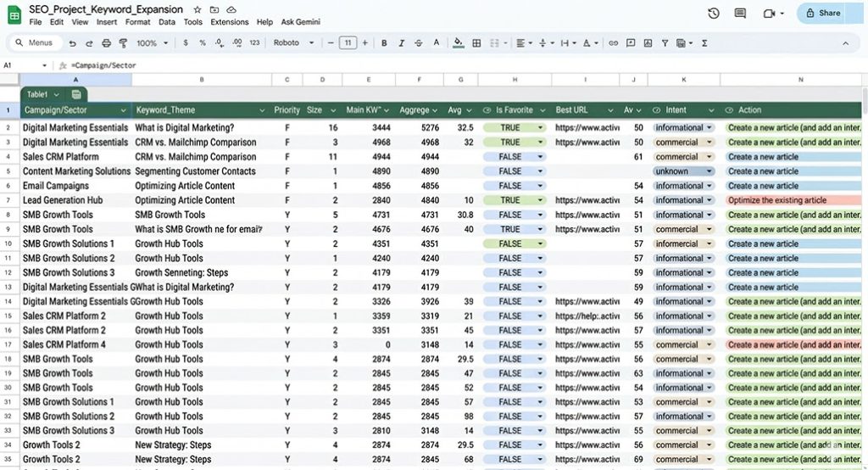Image resolution: width=868 pixels, height=470 pixels.
Task: Click the Menus search box
Action: [34, 42]
